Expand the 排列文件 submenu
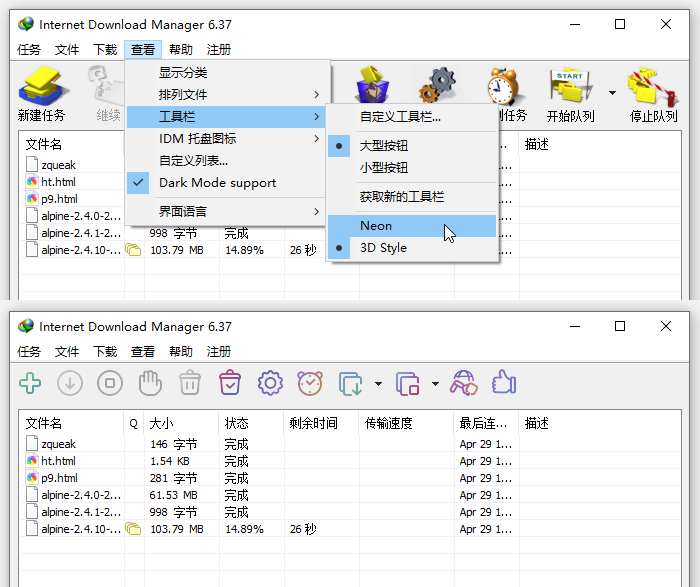The image size is (700, 587). pos(225,95)
